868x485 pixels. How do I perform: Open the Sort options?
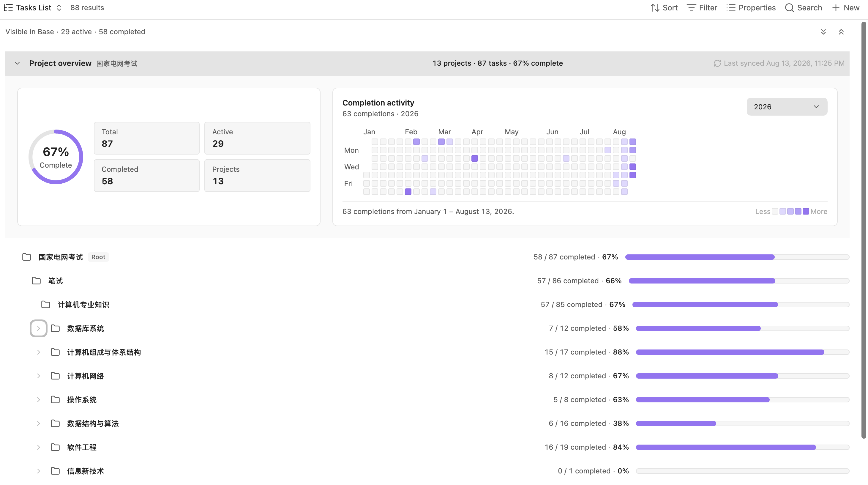pos(664,8)
